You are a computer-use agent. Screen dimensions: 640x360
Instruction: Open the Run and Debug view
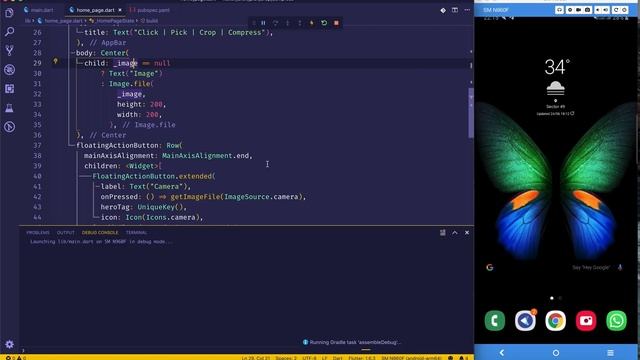coord(9,70)
